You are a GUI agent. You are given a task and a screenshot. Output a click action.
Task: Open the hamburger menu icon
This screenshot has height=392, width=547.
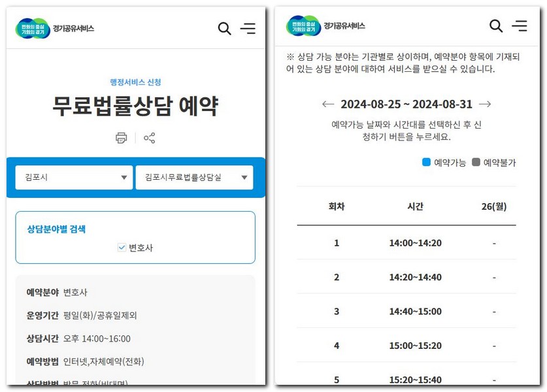click(x=248, y=29)
